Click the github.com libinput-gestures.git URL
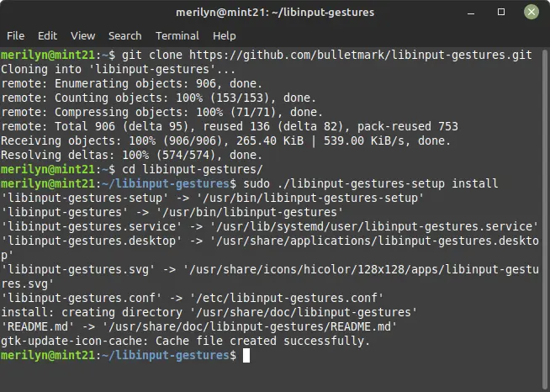 (x=361, y=55)
